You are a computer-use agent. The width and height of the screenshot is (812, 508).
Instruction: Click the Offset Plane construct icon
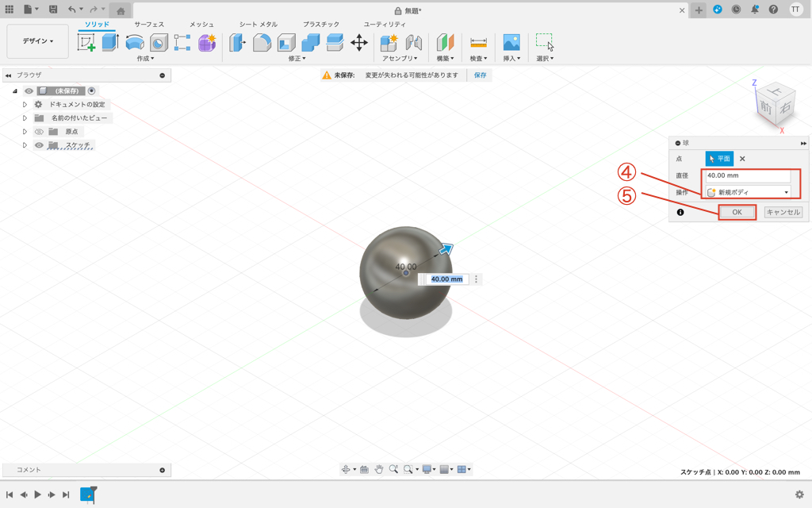[x=445, y=43]
